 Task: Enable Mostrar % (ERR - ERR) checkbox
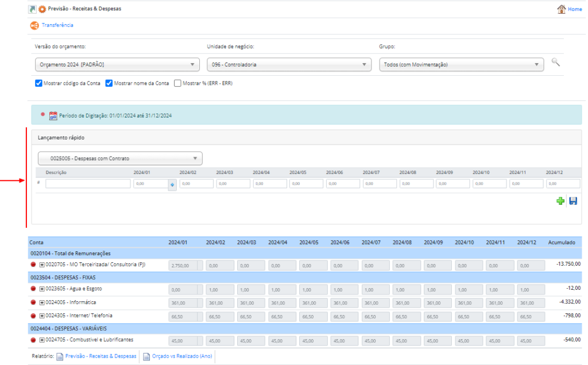pyautogui.click(x=177, y=83)
